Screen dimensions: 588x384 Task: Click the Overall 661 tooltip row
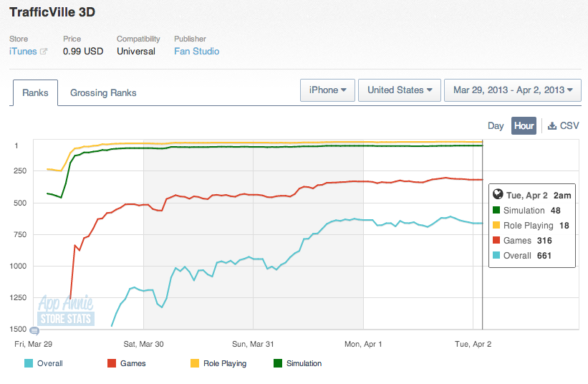(x=521, y=256)
